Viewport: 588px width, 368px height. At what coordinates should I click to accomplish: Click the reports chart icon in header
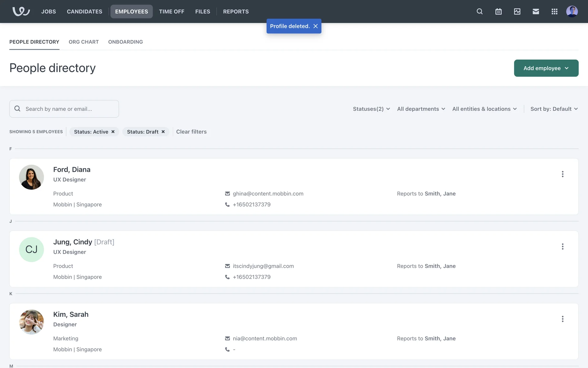pos(517,11)
